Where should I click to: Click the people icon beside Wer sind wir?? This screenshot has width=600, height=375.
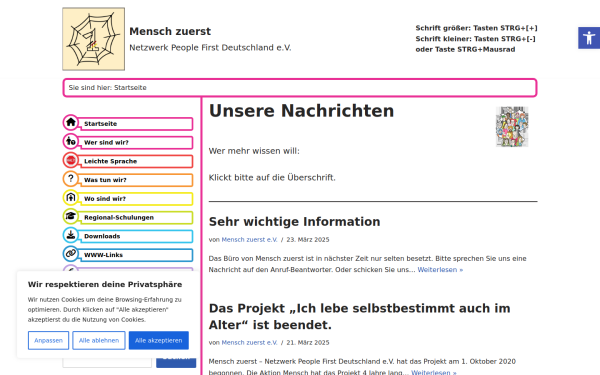pyautogui.click(x=71, y=141)
